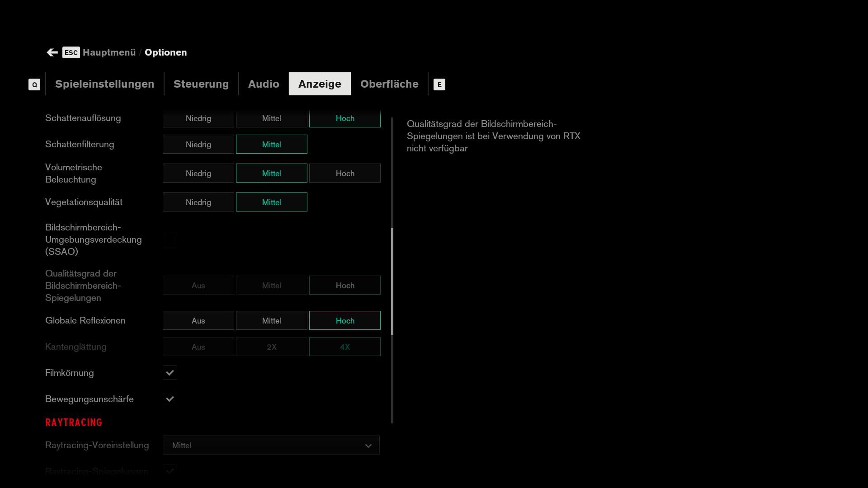Click the Optionen breadcrumb label
Screen dimensions: 868x488
[165, 52]
